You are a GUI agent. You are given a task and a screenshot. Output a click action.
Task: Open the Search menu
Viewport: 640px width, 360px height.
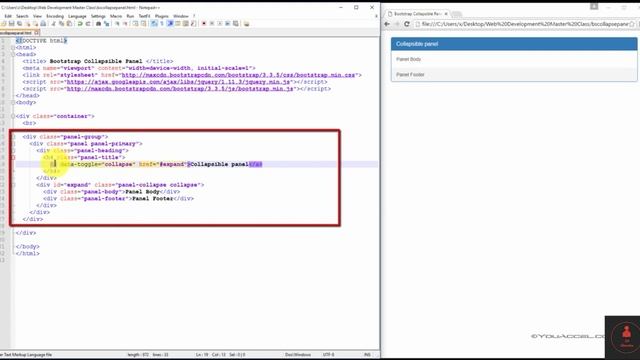tap(22, 16)
